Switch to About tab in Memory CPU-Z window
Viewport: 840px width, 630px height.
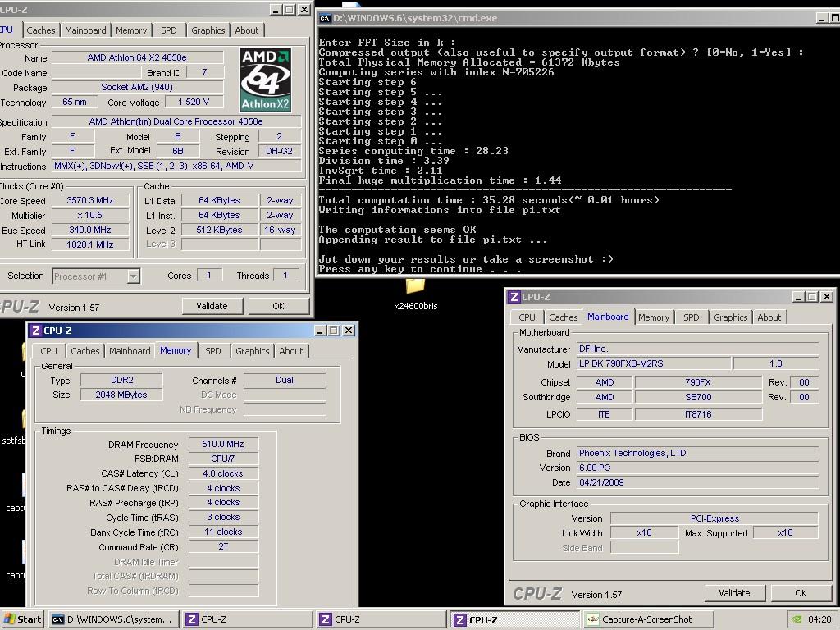click(x=291, y=351)
